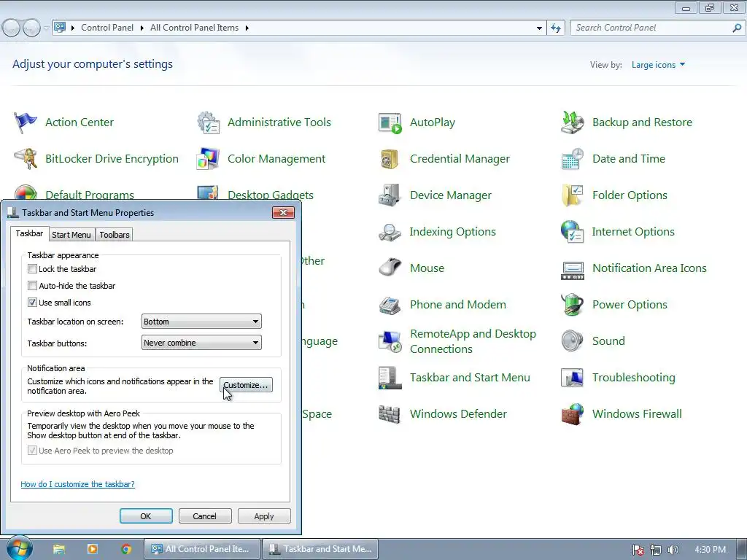Image resolution: width=747 pixels, height=560 pixels.
Task: Open the Taskbar buttons Never combine dropdown
Action: [x=201, y=343]
